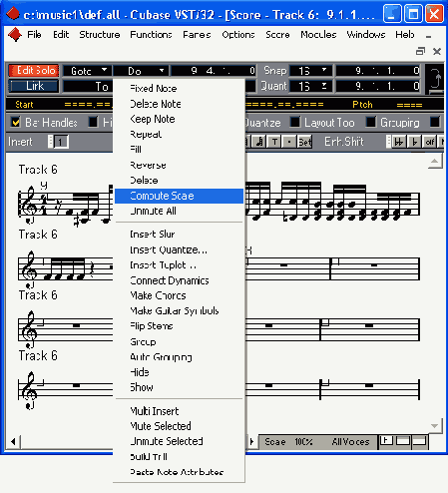Click the 'off' enharmonic shift button
The width and height of the screenshot is (448, 493).
[x=430, y=142]
